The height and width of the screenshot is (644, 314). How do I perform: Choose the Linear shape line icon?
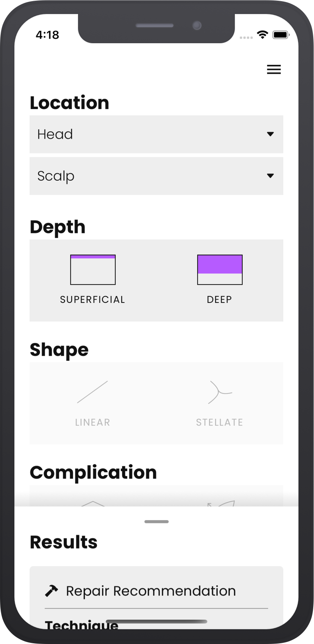point(92,392)
